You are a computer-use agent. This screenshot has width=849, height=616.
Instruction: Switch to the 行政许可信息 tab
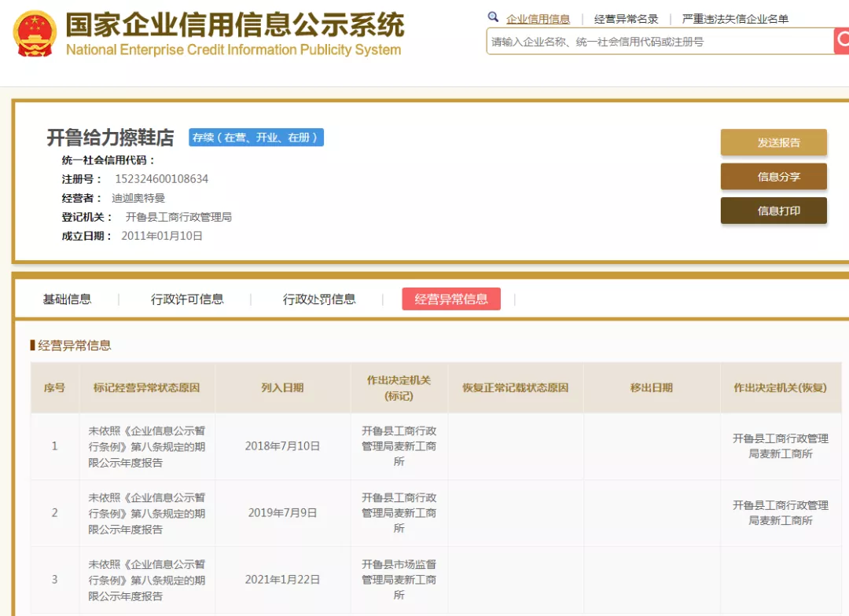click(189, 299)
